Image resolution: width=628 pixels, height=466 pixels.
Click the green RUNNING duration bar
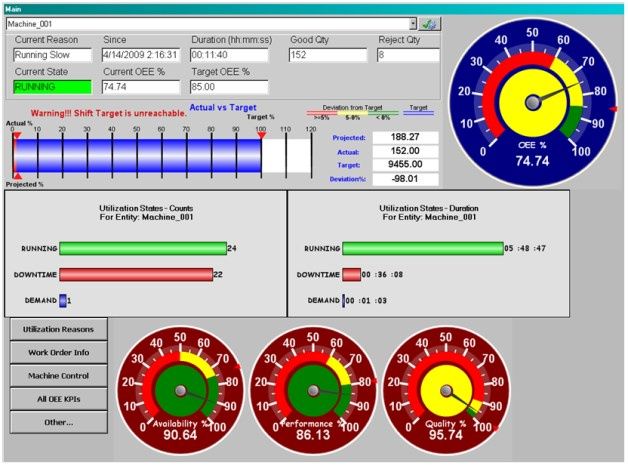tap(423, 248)
